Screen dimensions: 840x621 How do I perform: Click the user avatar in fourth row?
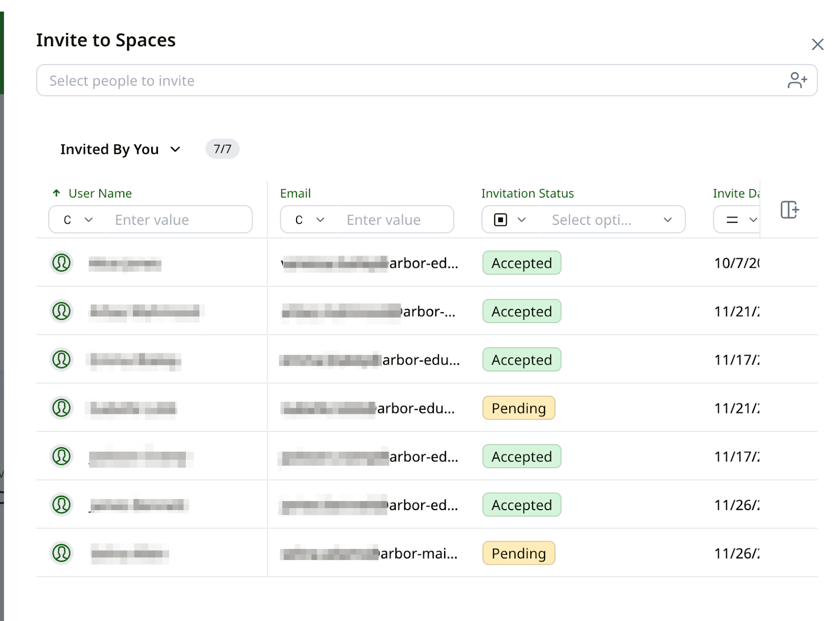61,408
